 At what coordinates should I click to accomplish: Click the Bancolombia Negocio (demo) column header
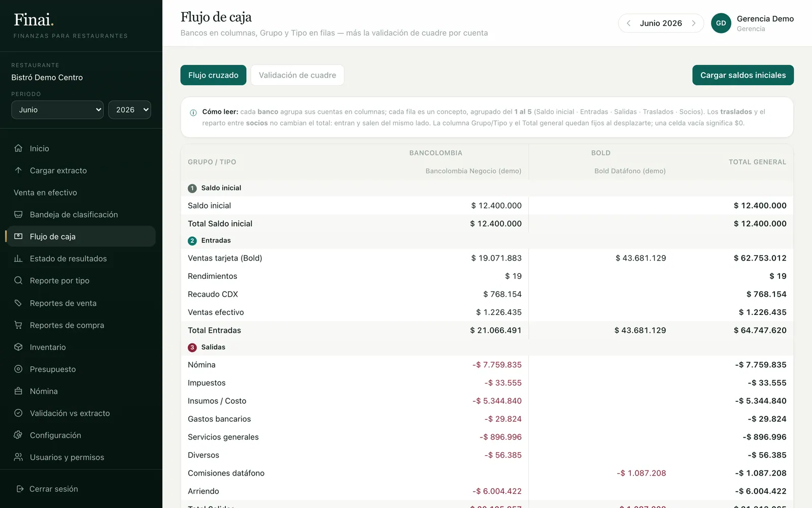[x=473, y=171]
